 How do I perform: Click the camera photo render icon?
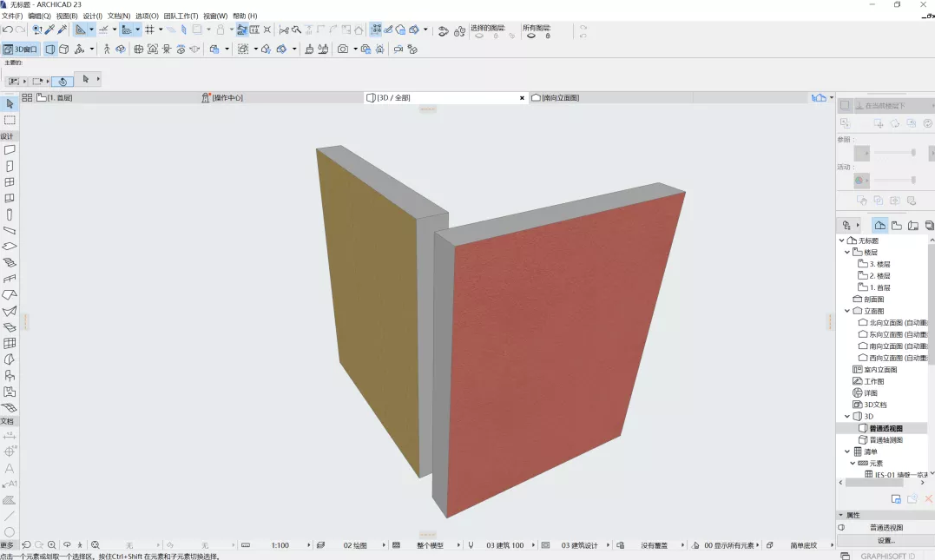pyautogui.click(x=343, y=49)
